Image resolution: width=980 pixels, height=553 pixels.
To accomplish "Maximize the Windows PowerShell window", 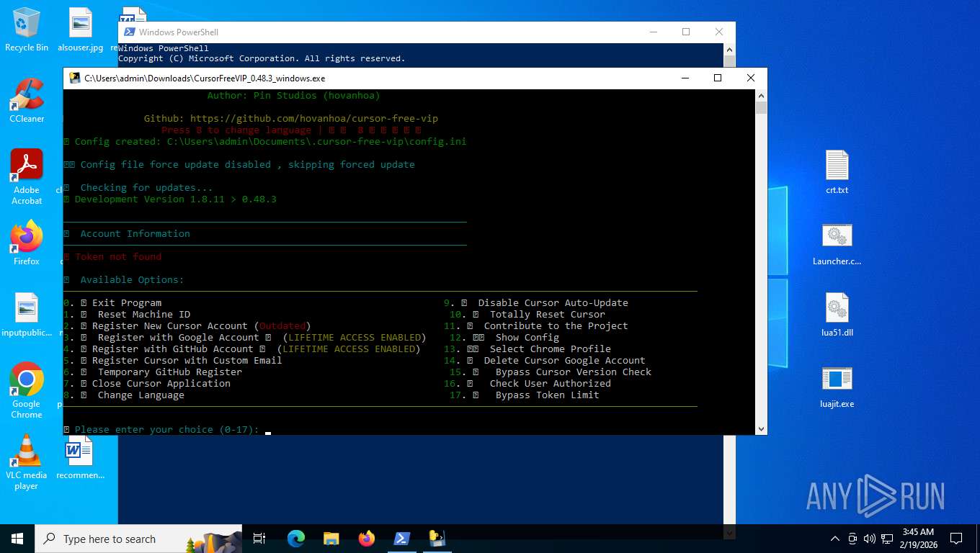I will [686, 32].
